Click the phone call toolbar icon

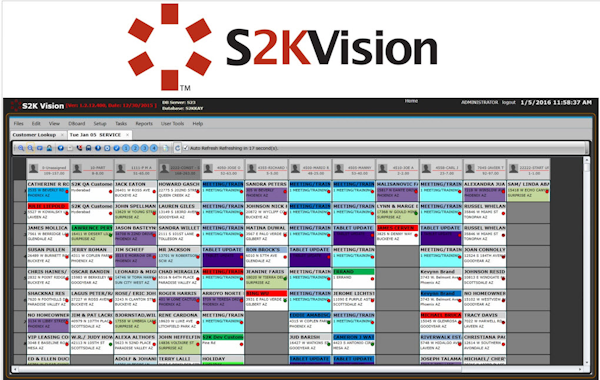pyautogui.click(x=79, y=148)
